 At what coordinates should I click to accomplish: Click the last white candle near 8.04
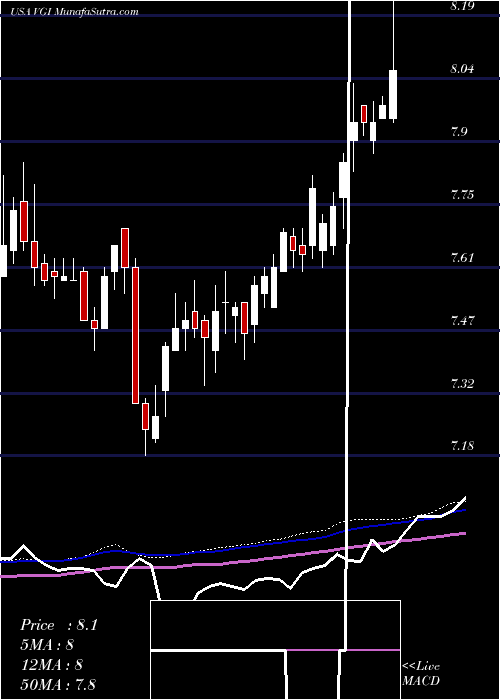point(393,94)
